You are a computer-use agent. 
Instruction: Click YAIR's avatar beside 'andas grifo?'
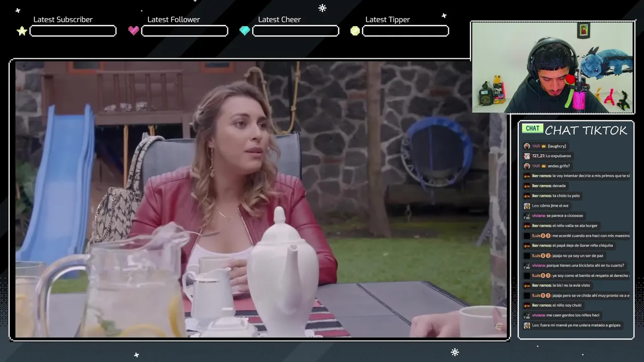(527, 166)
